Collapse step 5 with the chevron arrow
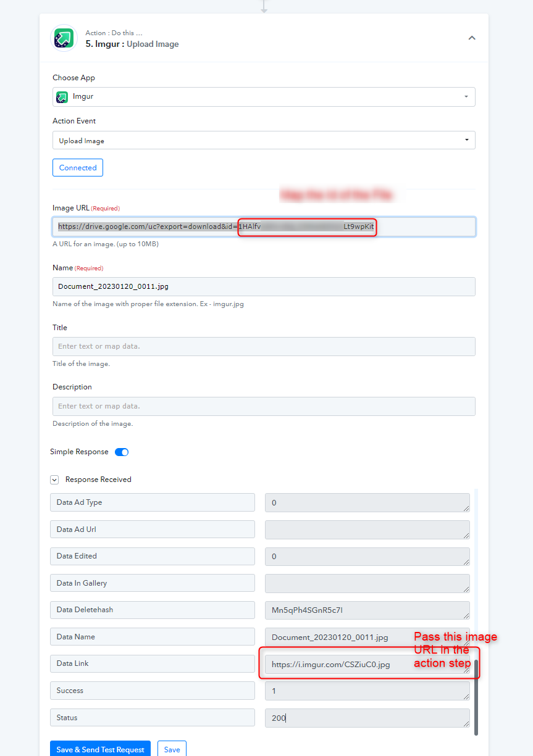This screenshot has height=756, width=533. pyautogui.click(x=472, y=38)
